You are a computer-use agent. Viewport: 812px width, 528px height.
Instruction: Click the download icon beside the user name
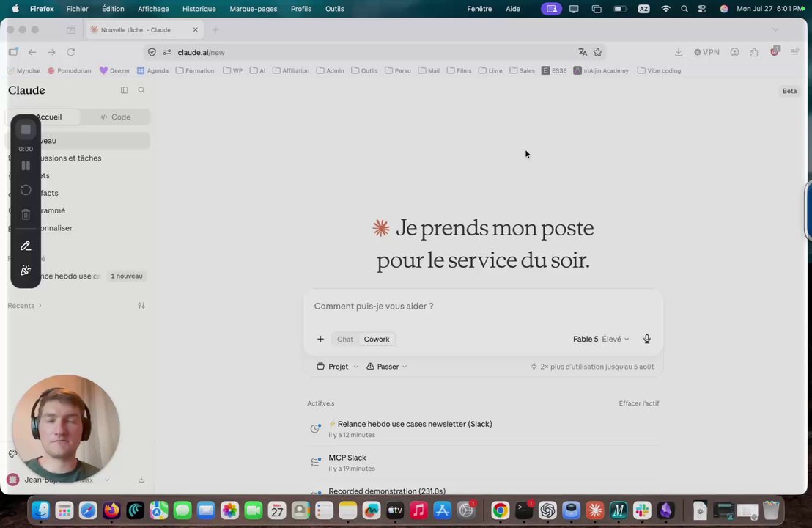(141, 480)
